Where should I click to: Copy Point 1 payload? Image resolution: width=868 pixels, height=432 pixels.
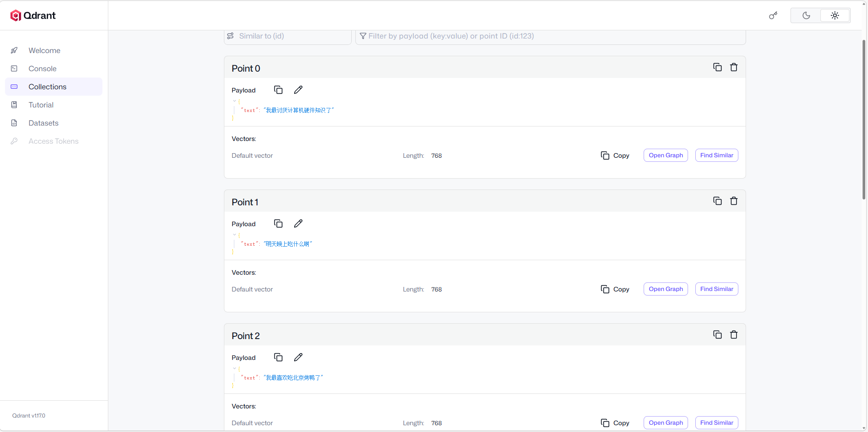click(x=278, y=223)
